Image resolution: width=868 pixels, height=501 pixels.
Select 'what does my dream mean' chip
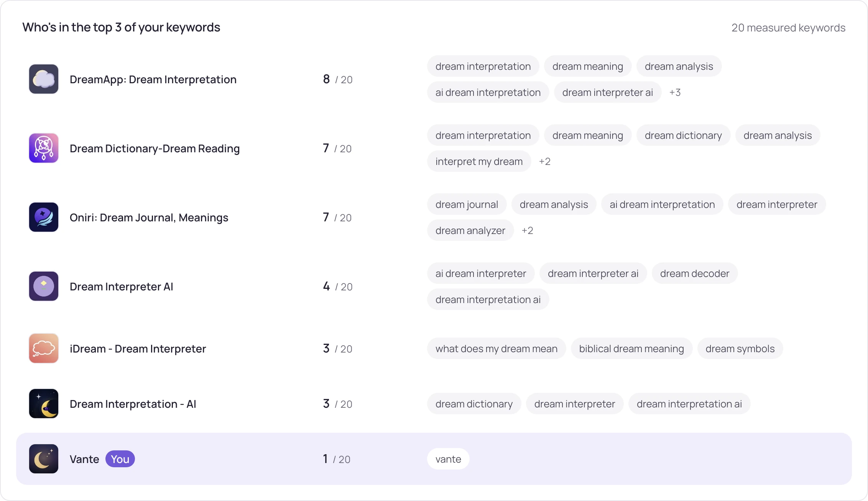pos(496,348)
